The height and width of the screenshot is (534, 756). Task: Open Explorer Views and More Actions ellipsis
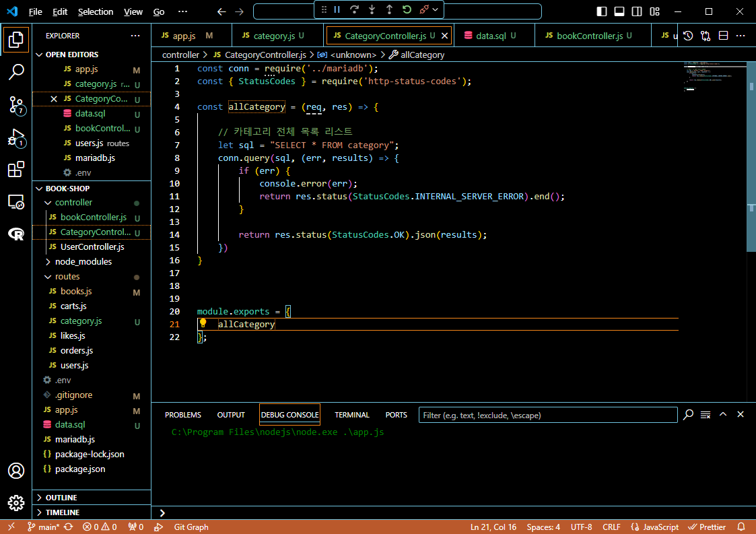[135, 36]
